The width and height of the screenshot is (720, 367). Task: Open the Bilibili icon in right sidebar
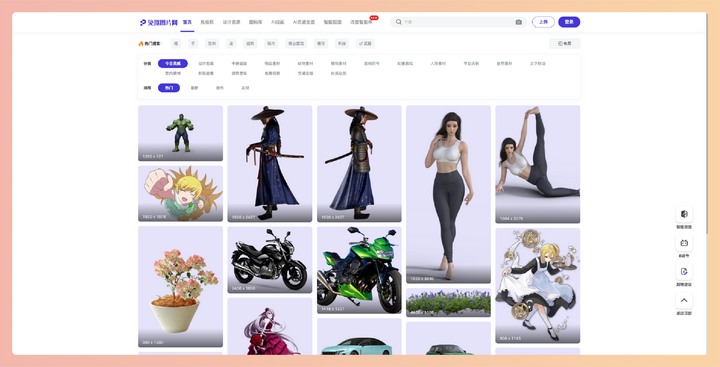click(x=684, y=243)
